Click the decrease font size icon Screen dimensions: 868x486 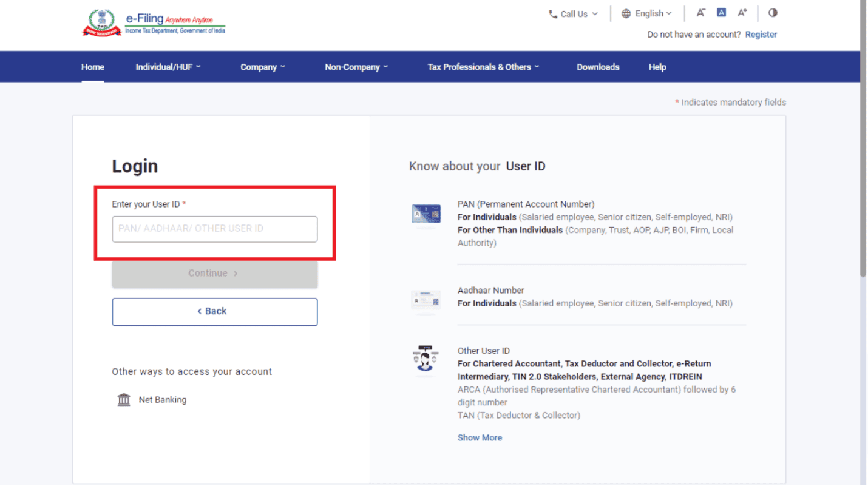[701, 12]
